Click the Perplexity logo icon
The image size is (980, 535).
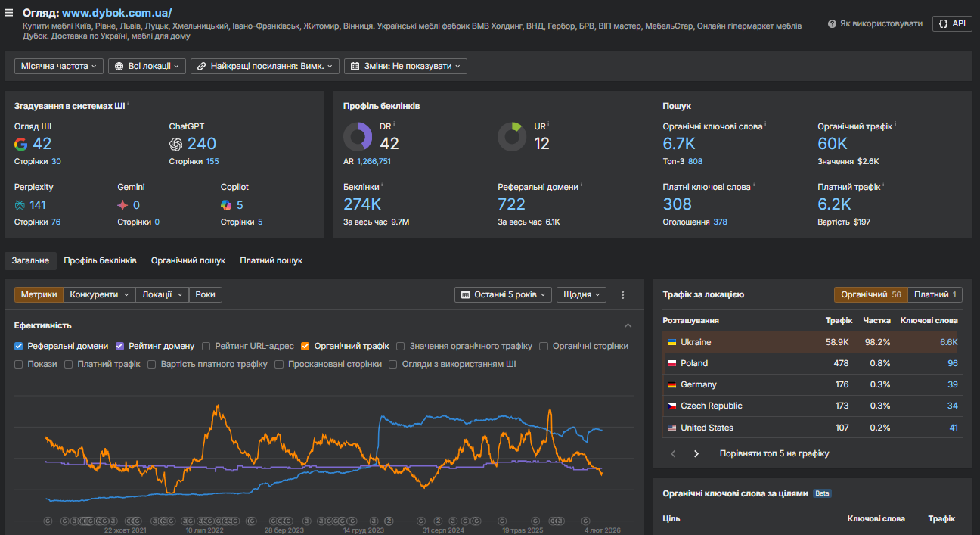tap(20, 205)
